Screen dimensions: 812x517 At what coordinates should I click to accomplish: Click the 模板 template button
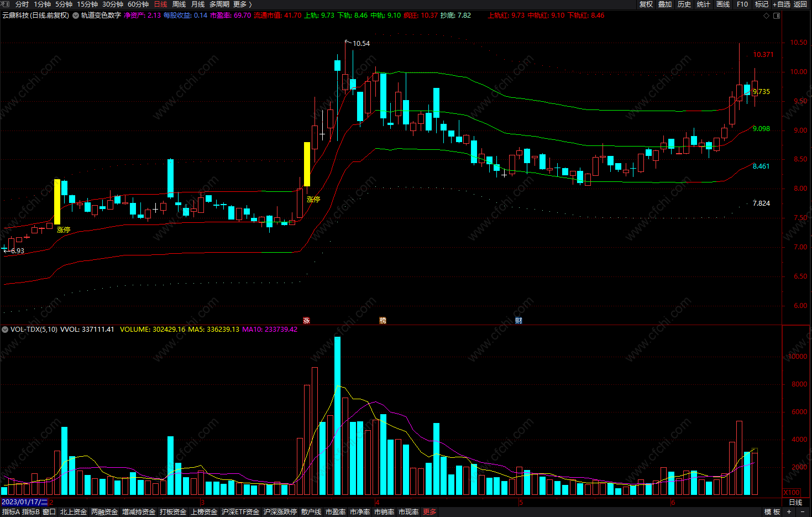click(772, 512)
